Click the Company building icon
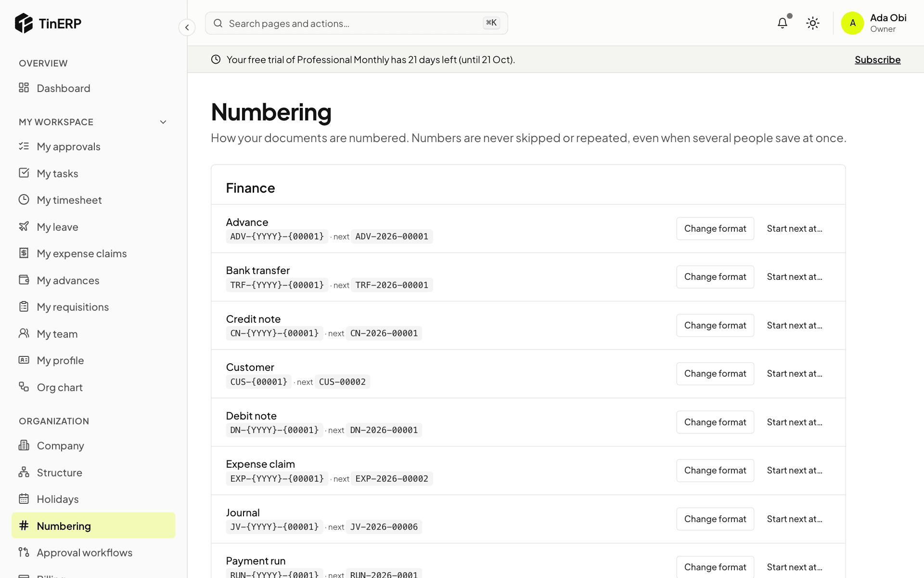The height and width of the screenshot is (578, 924). (x=24, y=445)
